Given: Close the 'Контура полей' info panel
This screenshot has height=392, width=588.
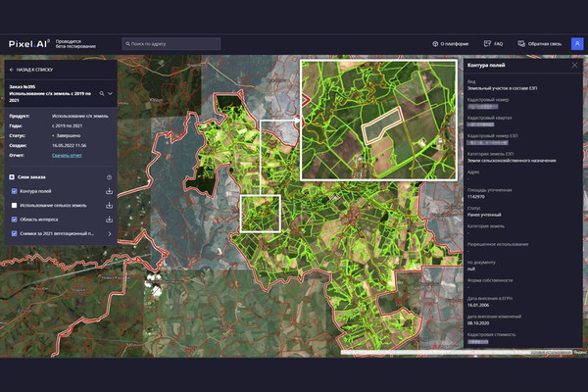Looking at the screenshot, I should 575,66.
